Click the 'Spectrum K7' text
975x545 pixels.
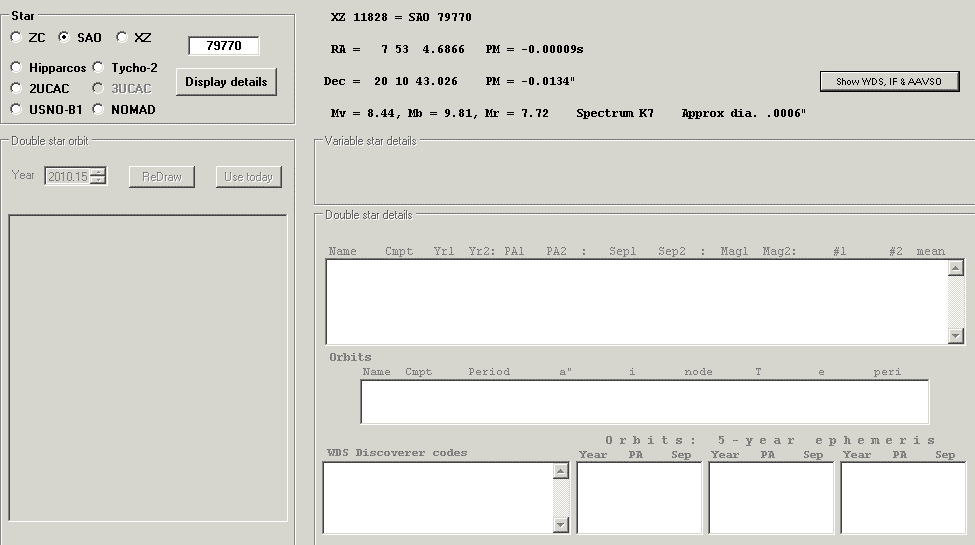tap(615, 113)
